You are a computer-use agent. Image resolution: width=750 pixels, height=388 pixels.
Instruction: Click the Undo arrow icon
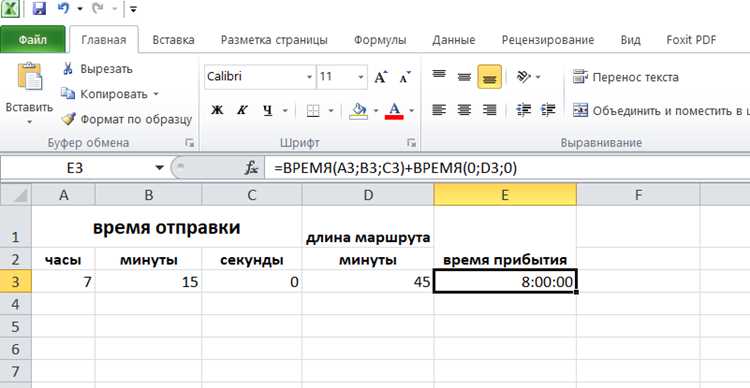coord(64,8)
